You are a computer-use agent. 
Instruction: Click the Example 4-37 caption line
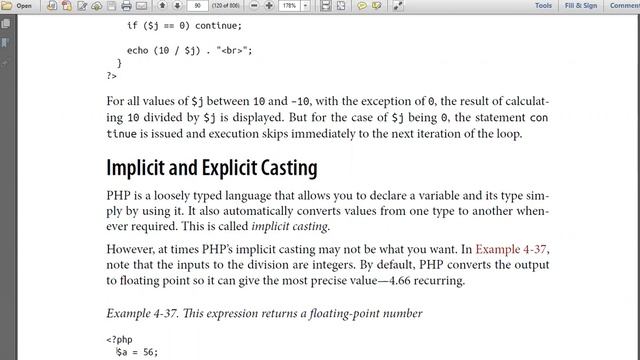(x=264, y=313)
